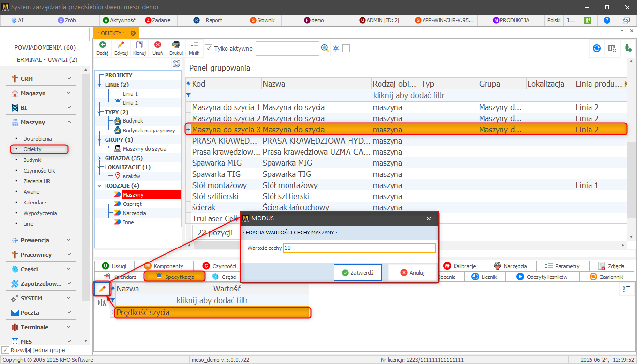This screenshot has width=637, height=364.
Task: Click the Klonuj (clone) toolbar icon
Action: click(139, 47)
